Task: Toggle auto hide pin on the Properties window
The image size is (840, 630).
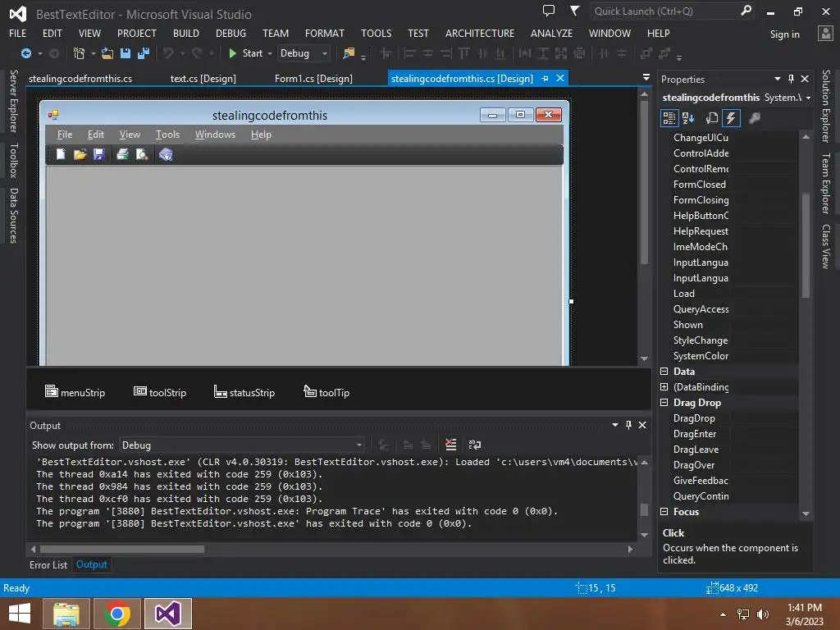Action: tap(791, 79)
